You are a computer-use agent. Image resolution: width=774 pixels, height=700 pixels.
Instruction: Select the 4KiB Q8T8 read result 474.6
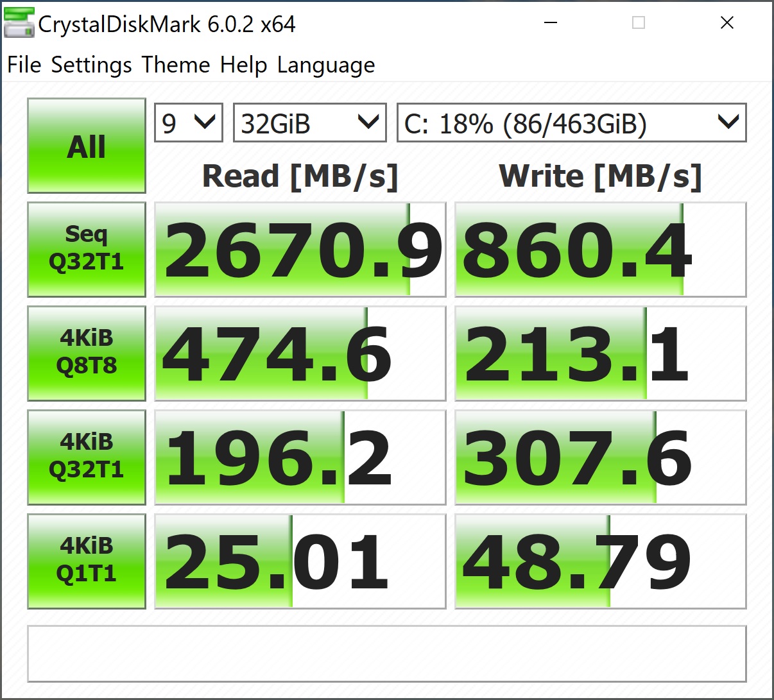pyautogui.click(x=300, y=354)
